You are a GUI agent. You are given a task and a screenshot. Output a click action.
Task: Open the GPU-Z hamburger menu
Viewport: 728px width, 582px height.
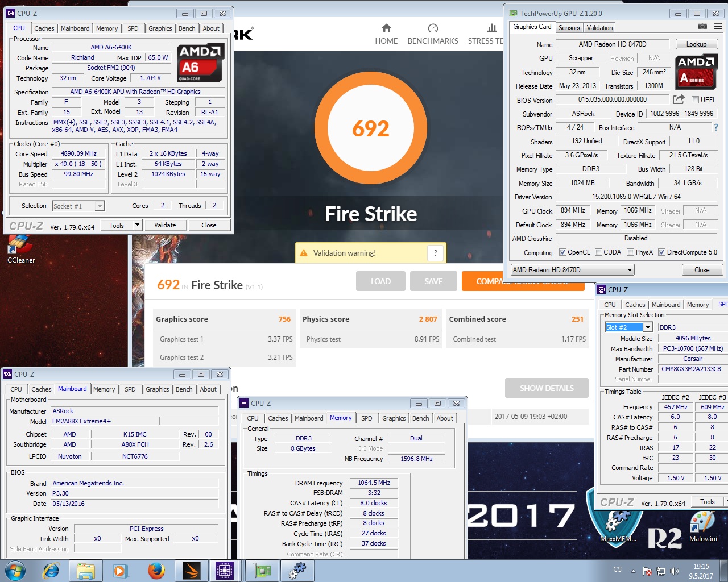tap(718, 27)
